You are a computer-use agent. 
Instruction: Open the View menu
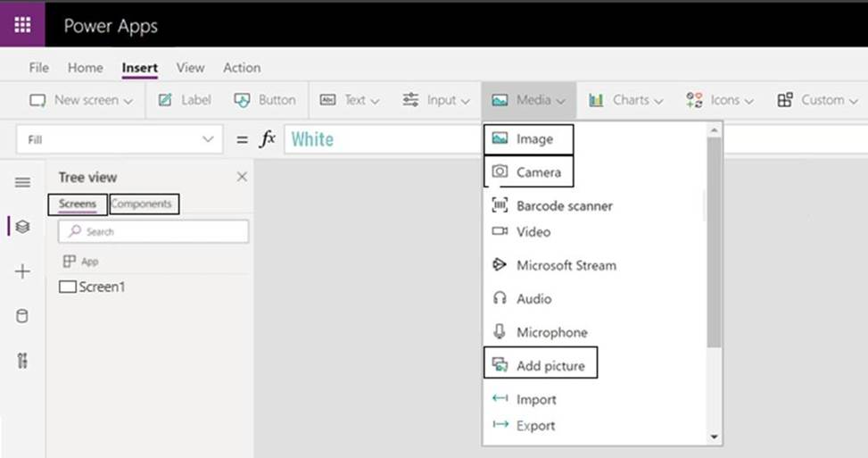[x=190, y=68]
